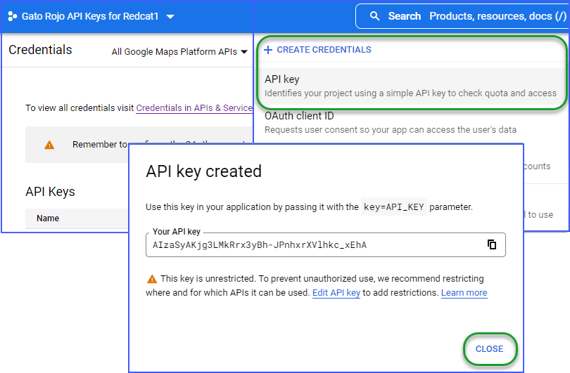Screen dimensions: 570x373
Task: Focus the Search products, resources, docs field
Action: tap(462, 16)
